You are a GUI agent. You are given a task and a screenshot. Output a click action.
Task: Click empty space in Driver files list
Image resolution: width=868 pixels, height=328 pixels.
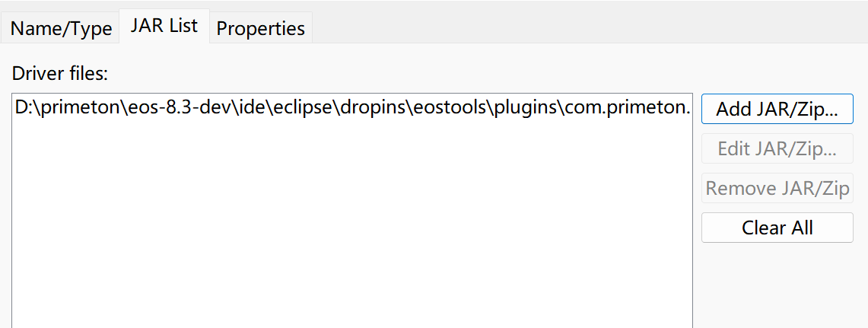[352, 228]
